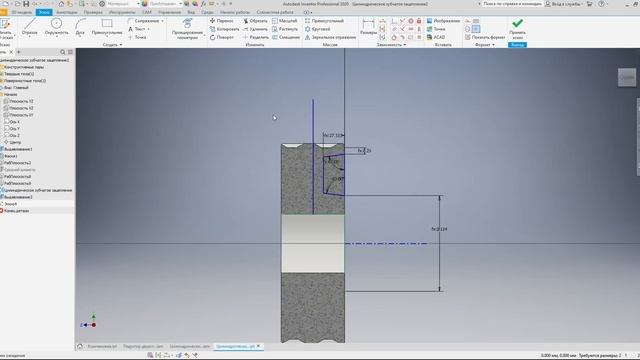Click the Home icon in quick access toolbar
640x360 pixels.
pyautogui.click(x=61, y=4)
